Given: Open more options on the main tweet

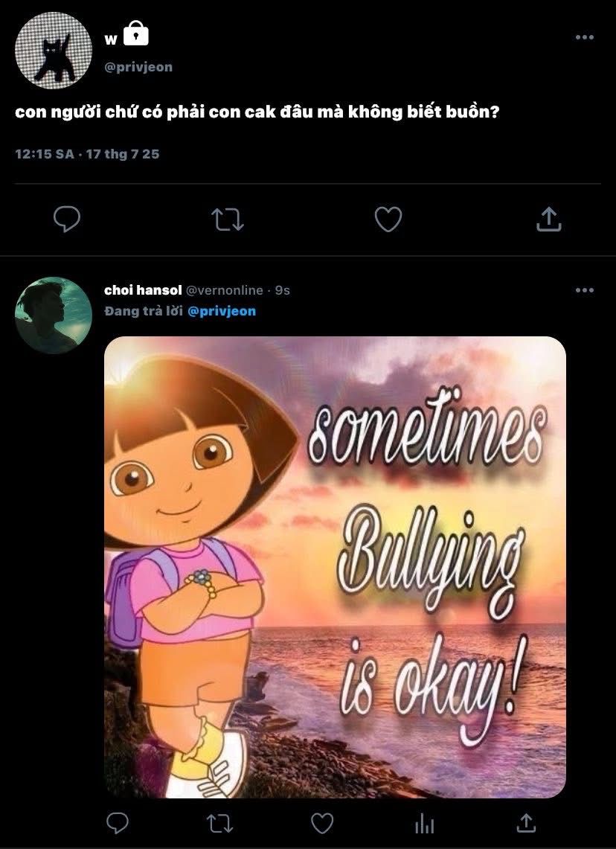Looking at the screenshot, I should coord(585,38).
